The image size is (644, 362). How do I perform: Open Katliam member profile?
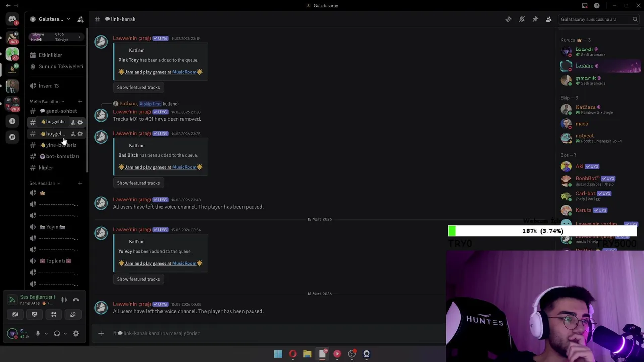pyautogui.click(x=600, y=109)
